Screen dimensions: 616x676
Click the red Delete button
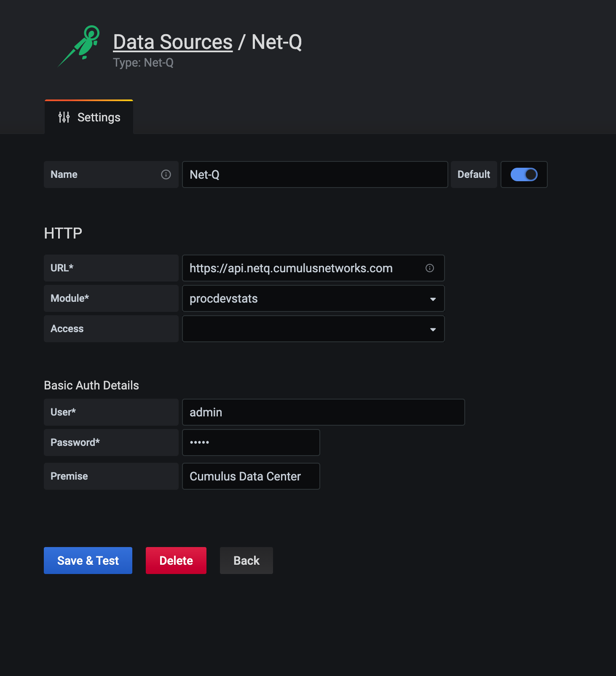pyautogui.click(x=176, y=561)
